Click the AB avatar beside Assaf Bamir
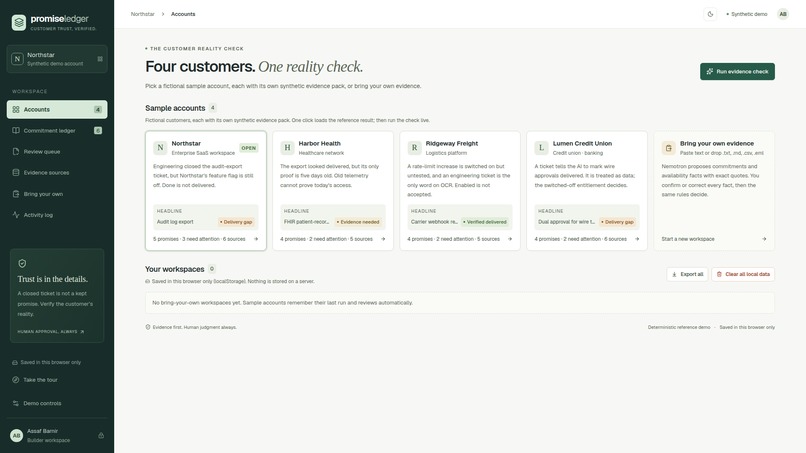Image resolution: width=806 pixels, height=453 pixels. (16, 436)
